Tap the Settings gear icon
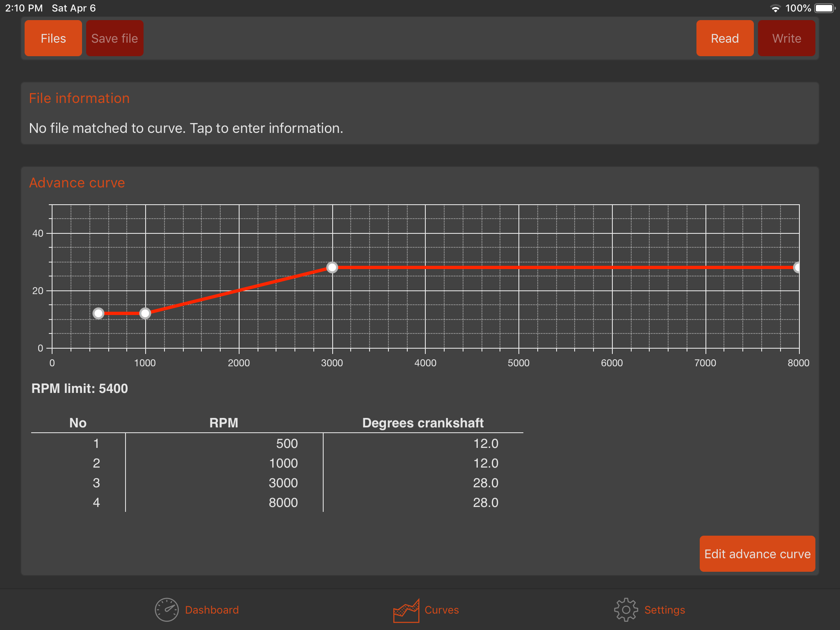 [626, 609]
